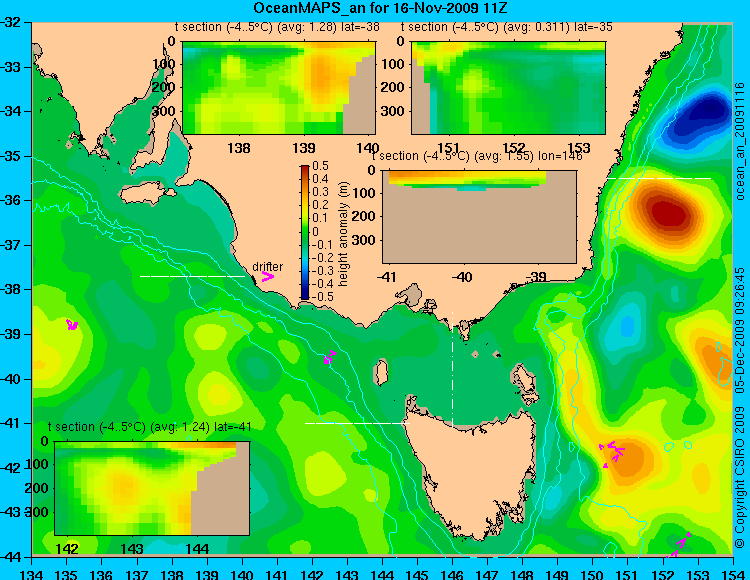Screen dimensions: 750x580
Task: Select the 't section (avg: 1.55) lon=146' caption
Action: (x=477, y=156)
